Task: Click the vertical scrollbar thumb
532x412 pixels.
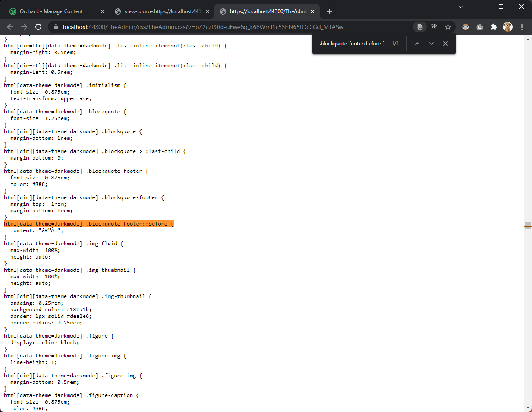Action: pos(528,226)
